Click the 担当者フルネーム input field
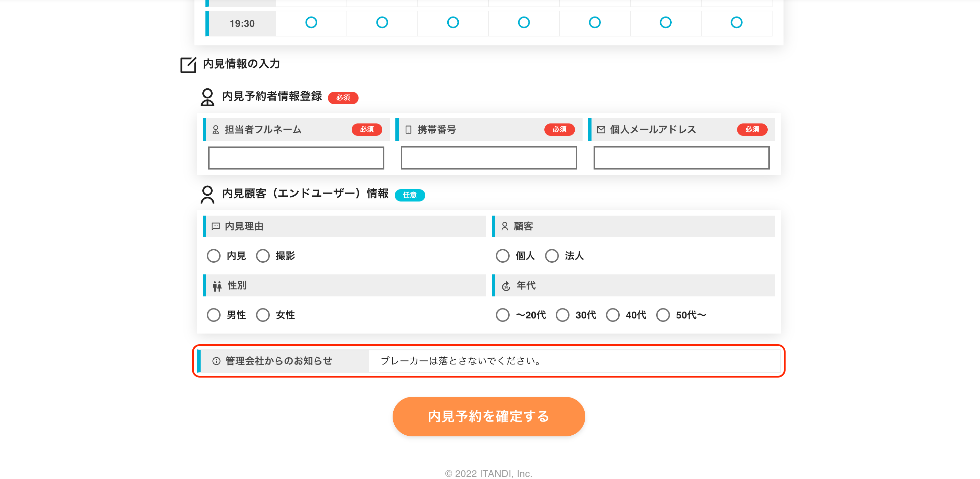This screenshot has height=479, width=980. 296,158
